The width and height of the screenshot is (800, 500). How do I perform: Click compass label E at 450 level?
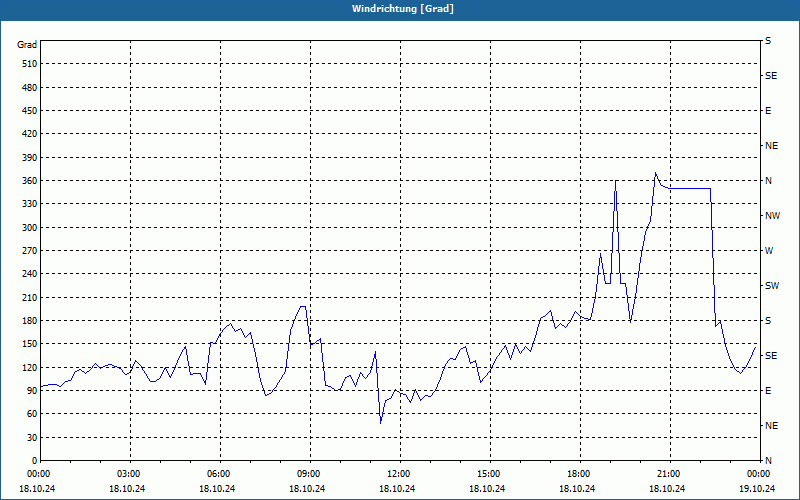click(768, 111)
